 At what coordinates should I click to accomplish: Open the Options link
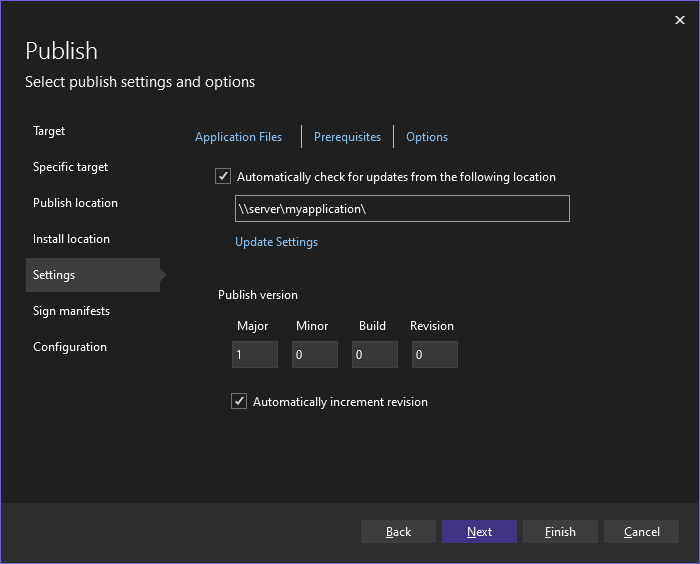pyautogui.click(x=427, y=137)
